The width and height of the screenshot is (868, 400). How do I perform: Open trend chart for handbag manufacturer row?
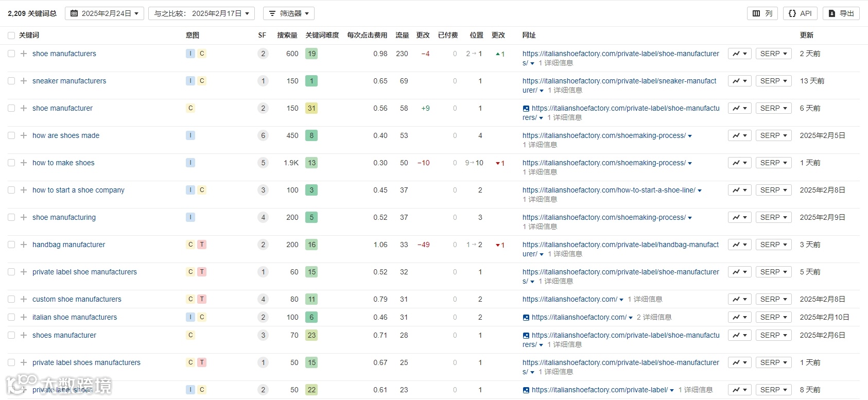pos(740,245)
